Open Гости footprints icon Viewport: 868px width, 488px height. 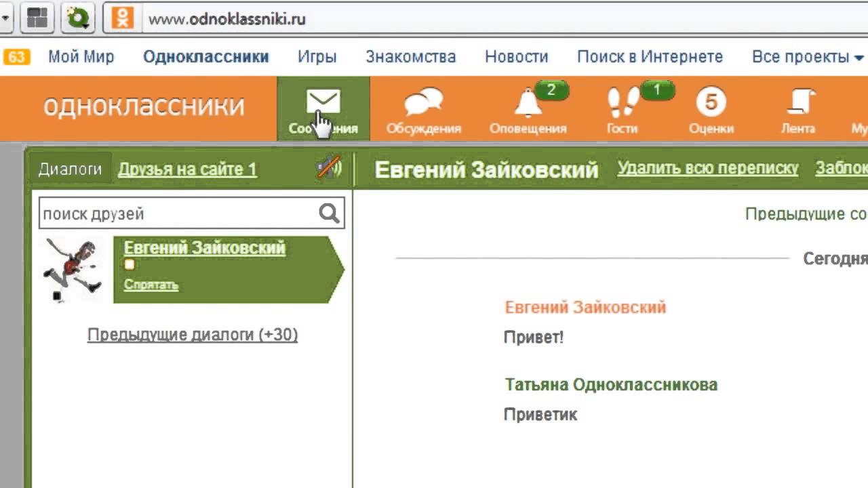click(x=623, y=102)
